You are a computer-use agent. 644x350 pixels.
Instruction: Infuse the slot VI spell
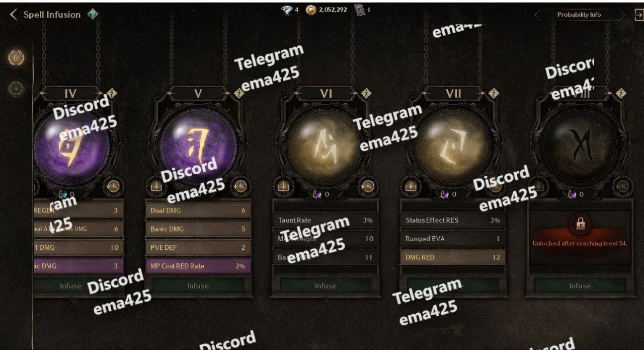(x=326, y=286)
